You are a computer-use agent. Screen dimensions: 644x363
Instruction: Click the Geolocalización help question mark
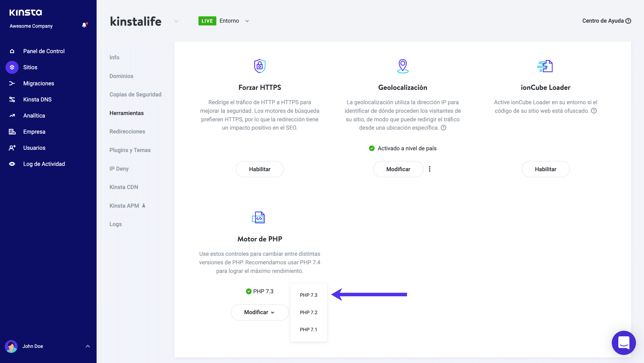click(x=444, y=128)
